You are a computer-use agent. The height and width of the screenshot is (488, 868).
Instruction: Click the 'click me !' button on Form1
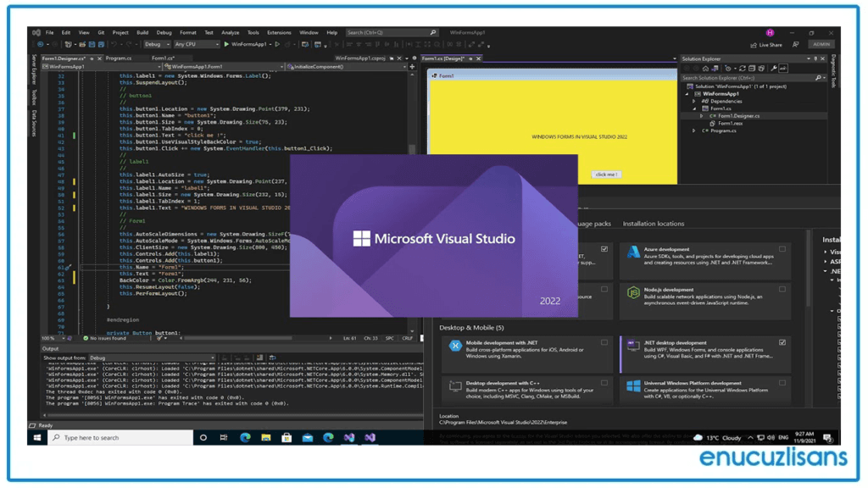[x=607, y=174]
